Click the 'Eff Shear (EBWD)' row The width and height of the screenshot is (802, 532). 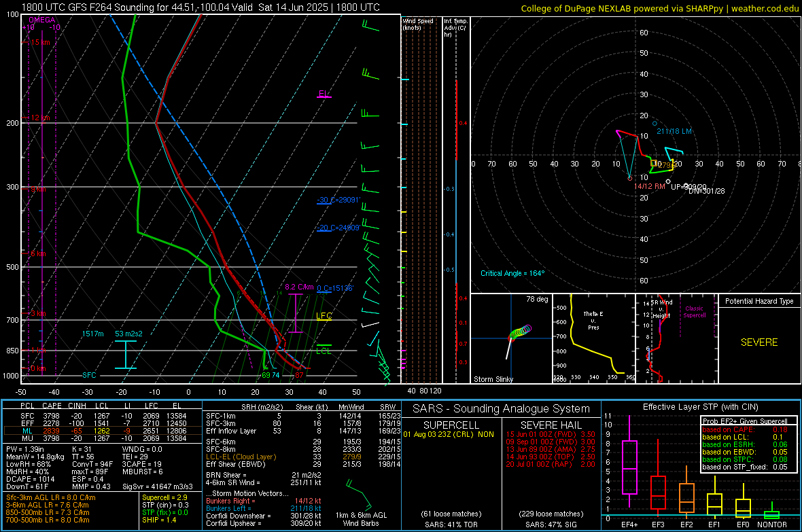click(x=303, y=465)
